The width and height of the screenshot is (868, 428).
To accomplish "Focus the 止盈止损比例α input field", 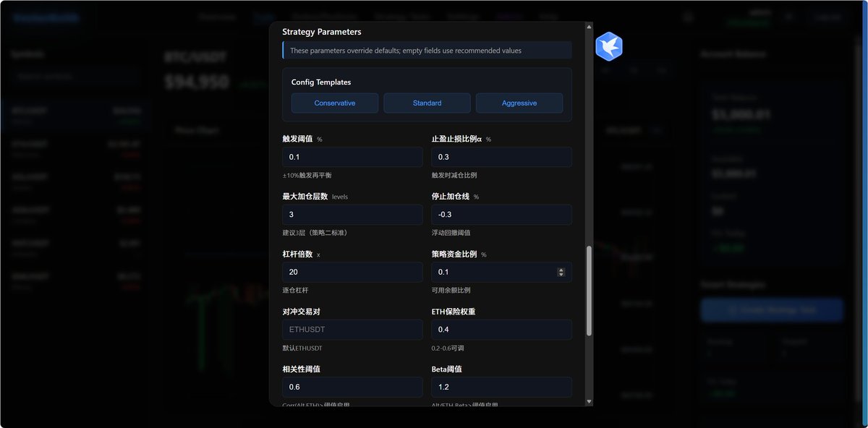I will (x=502, y=157).
